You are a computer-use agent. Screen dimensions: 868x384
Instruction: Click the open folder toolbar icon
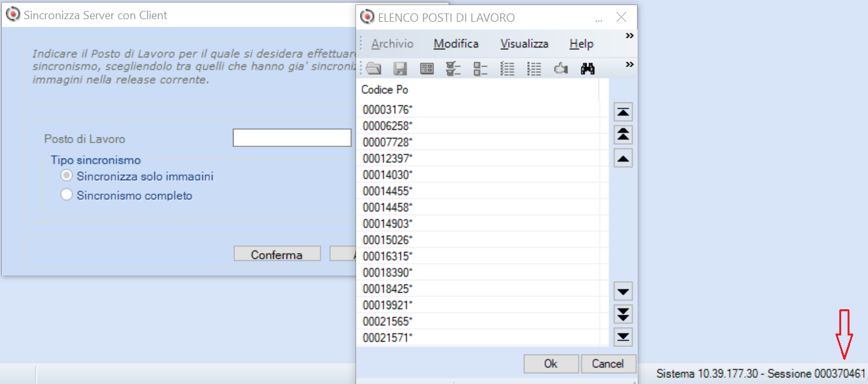[x=373, y=69]
